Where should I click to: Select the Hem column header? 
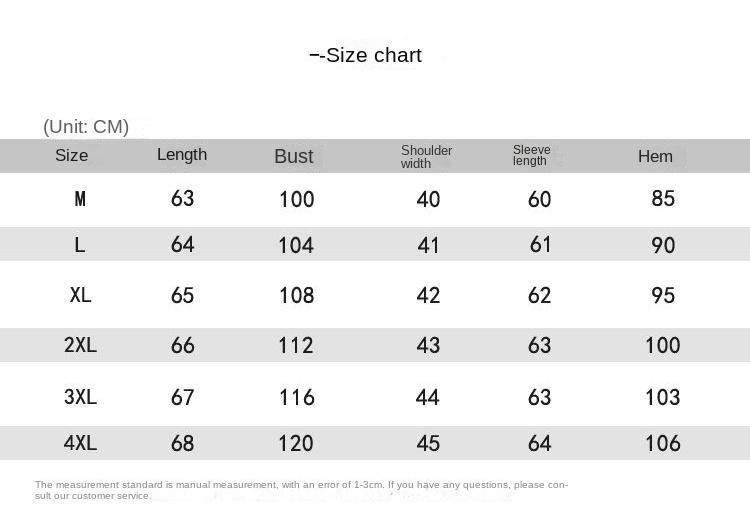[655, 156]
